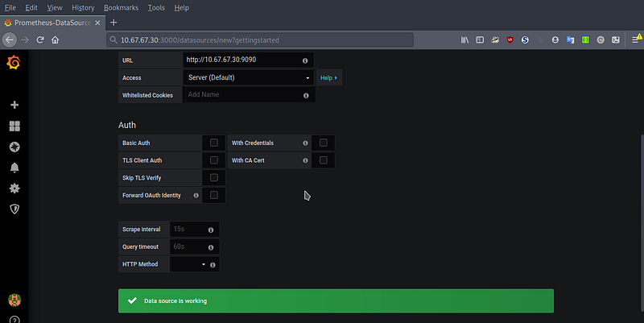Click the Whitelisted Cookies info icon

tap(306, 95)
